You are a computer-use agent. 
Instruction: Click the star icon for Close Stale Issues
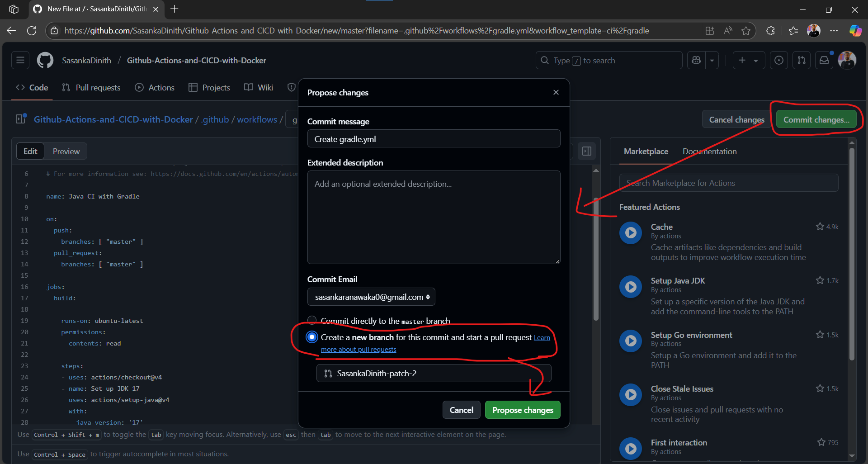click(x=820, y=388)
